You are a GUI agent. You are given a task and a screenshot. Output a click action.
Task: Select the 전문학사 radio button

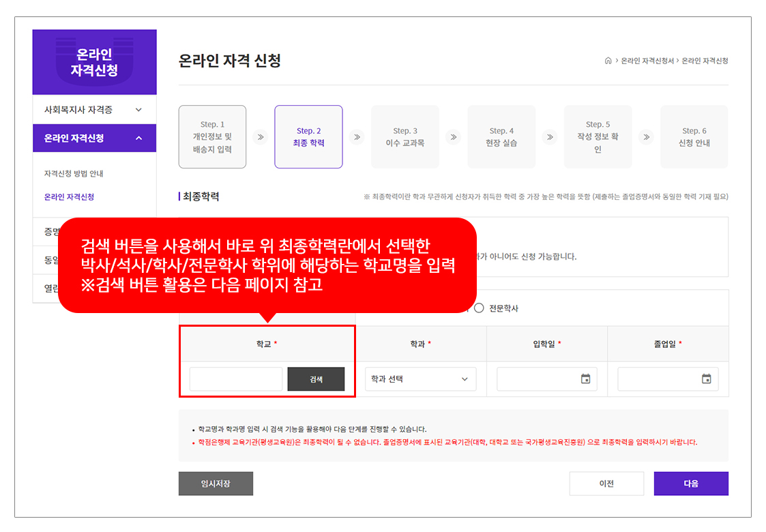point(479,308)
